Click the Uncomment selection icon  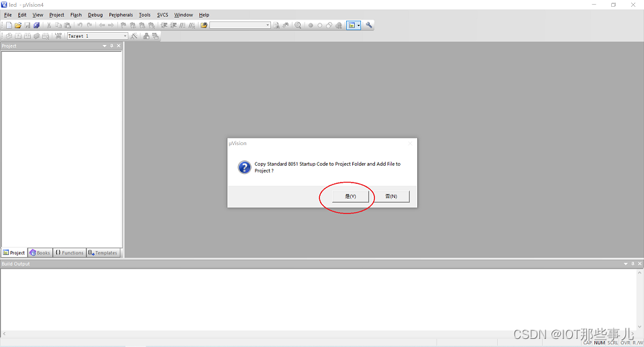point(192,25)
